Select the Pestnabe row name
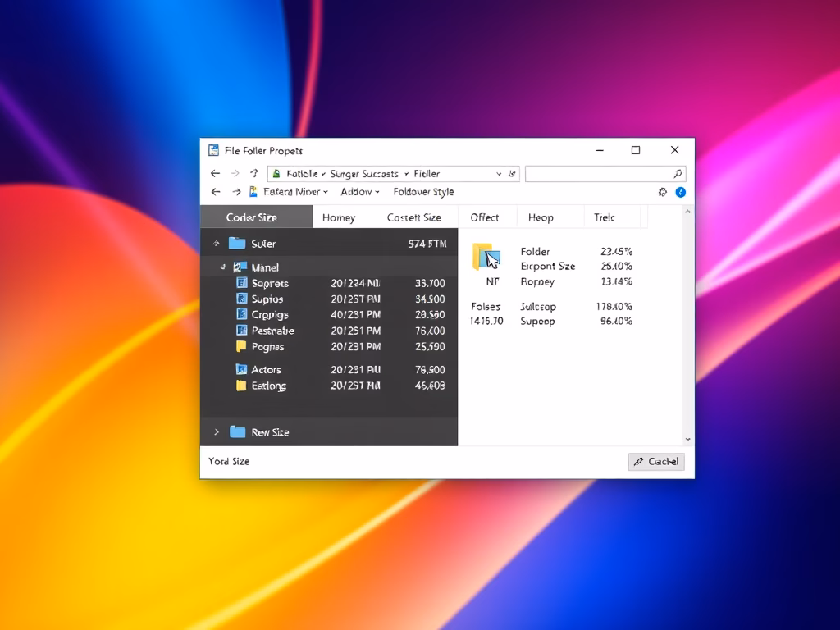The width and height of the screenshot is (840, 630). (272, 331)
